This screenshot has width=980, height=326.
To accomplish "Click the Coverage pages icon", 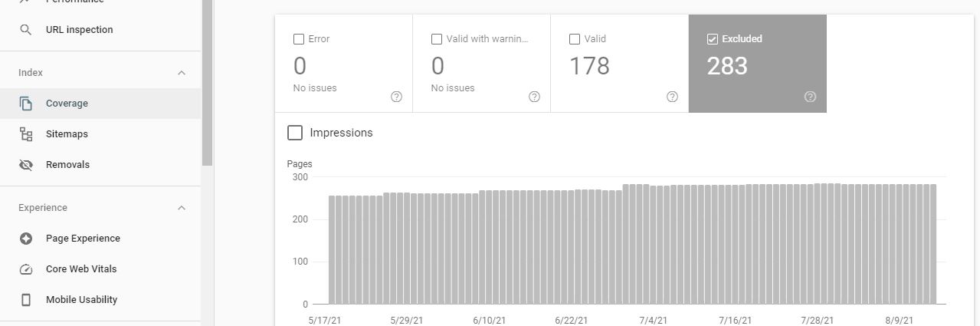I will click(x=26, y=104).
